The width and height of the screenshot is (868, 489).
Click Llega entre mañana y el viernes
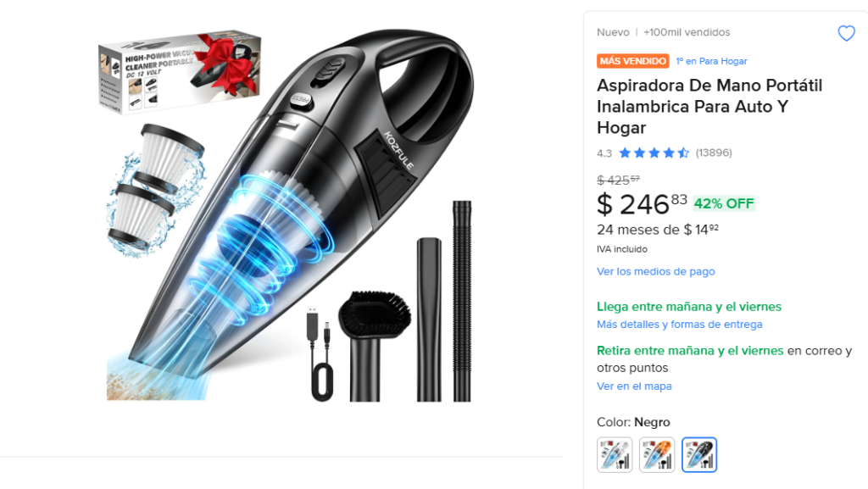[x=688, y=307]
